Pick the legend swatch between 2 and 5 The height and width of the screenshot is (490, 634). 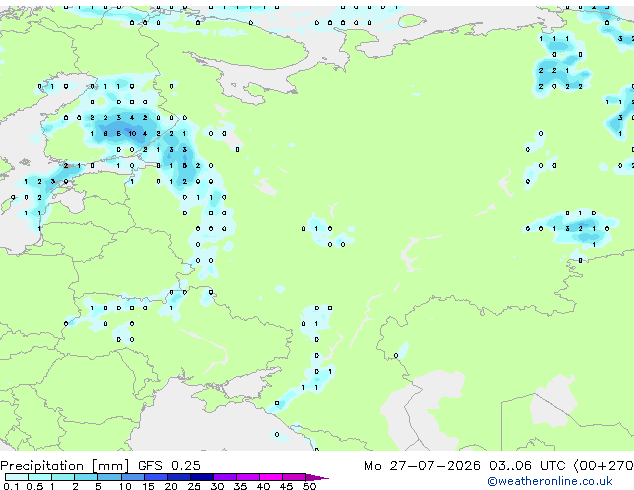[87, 477]
